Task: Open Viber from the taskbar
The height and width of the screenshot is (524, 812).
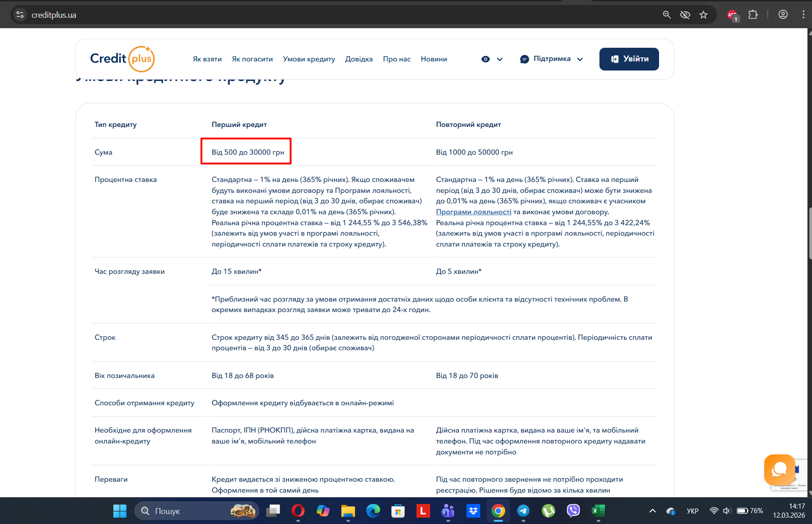Action: tap(573, 511)
